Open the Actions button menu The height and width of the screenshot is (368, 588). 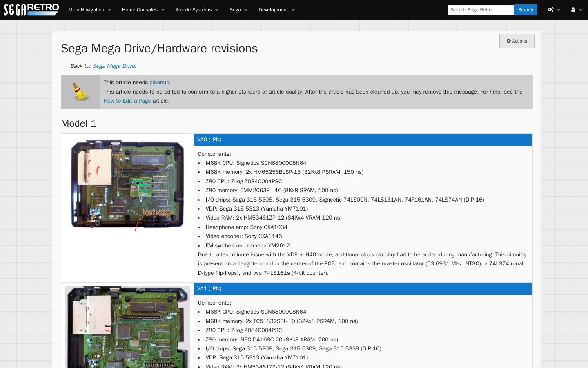tap(517, 41)
